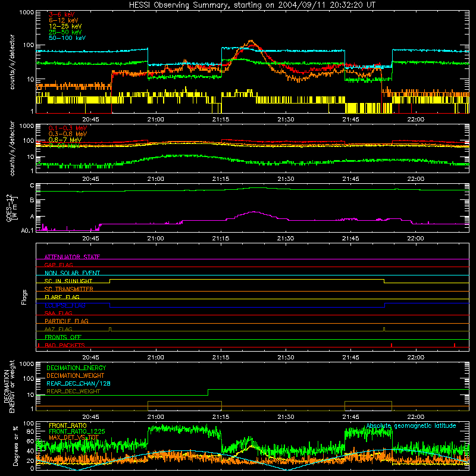Click the Absolute geomagnetic latitude label

[x=411, y=425]
